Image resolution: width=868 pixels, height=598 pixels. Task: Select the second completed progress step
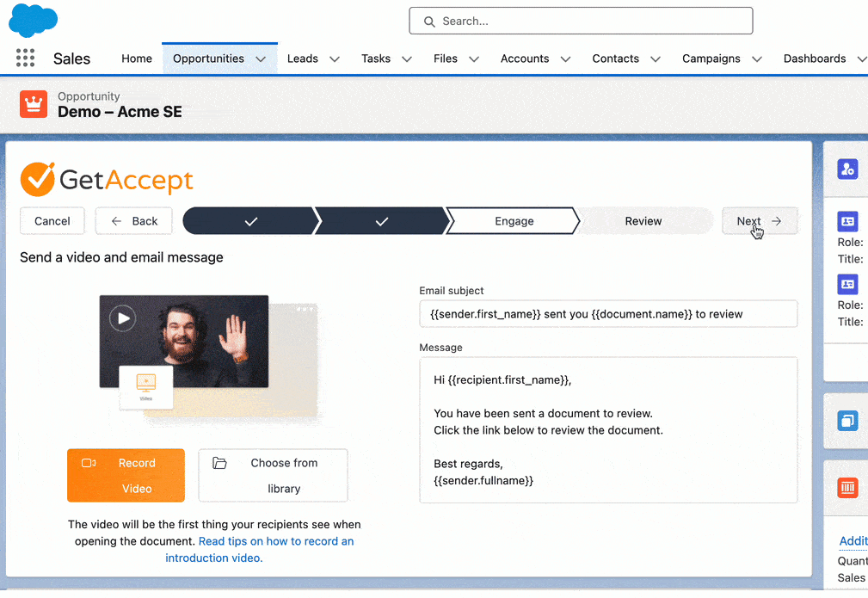click(x=381, y=221)
